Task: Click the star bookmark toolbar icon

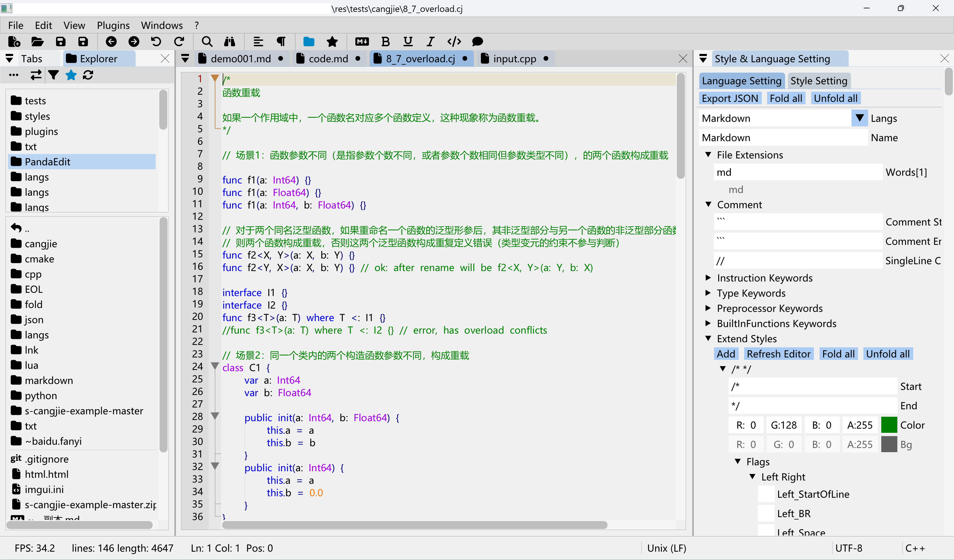Action: click(332, 42)
